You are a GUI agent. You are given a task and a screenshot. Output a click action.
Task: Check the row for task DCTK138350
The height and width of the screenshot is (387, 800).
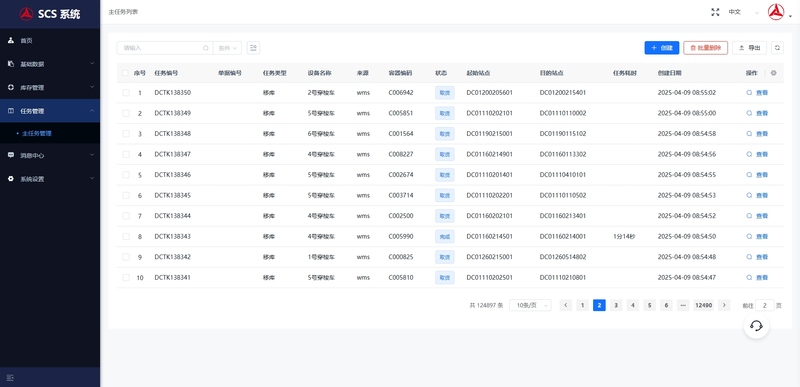(126, 93)
